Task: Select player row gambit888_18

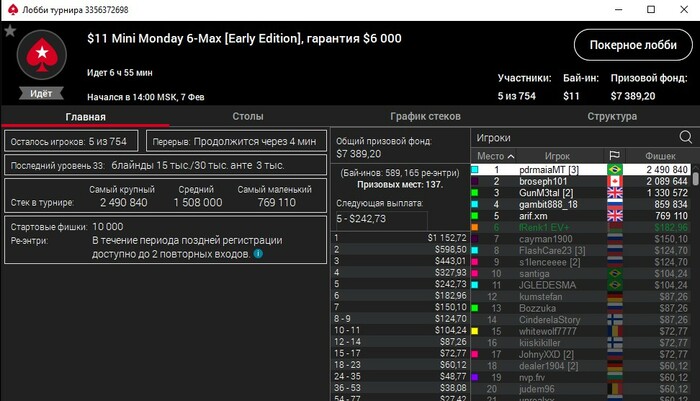Action: point(581,205)
